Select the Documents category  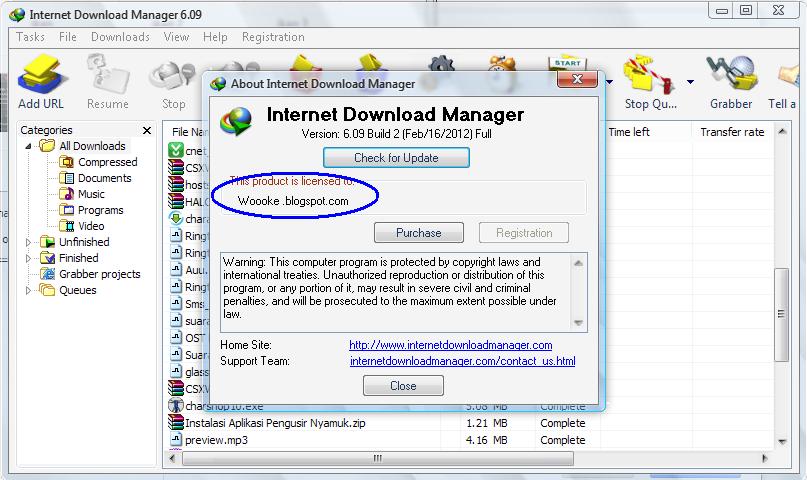[104, 178]
